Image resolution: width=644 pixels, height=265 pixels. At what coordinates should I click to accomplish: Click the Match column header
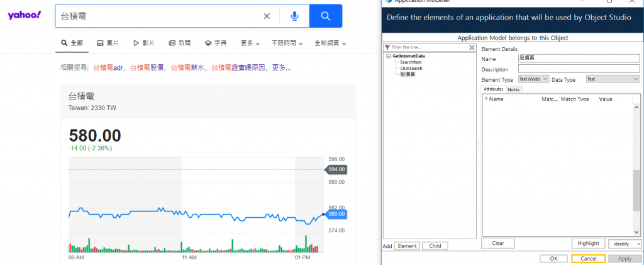pos(550,99)
